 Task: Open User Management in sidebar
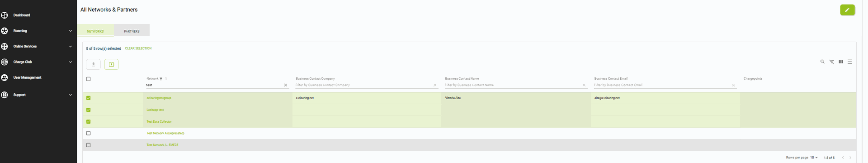(x=27, y=77)
